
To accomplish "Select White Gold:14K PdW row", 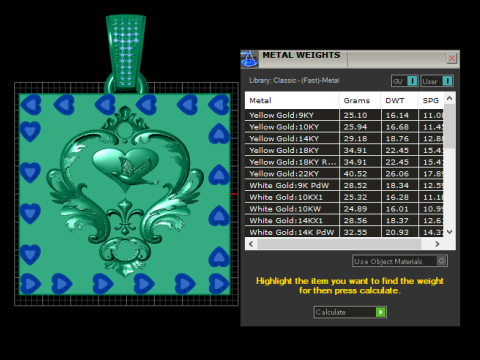I will (x=344, y=232).
